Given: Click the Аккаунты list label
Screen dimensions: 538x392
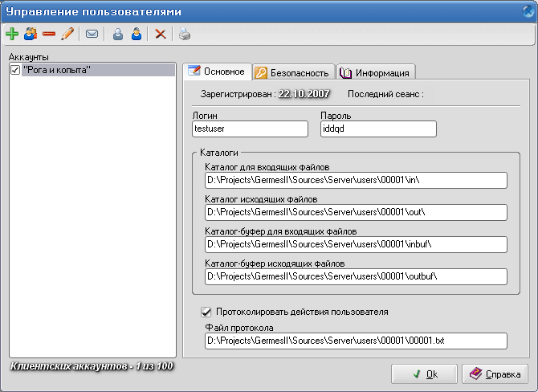Looking at the screenshot, I should (x=28, y=57).
